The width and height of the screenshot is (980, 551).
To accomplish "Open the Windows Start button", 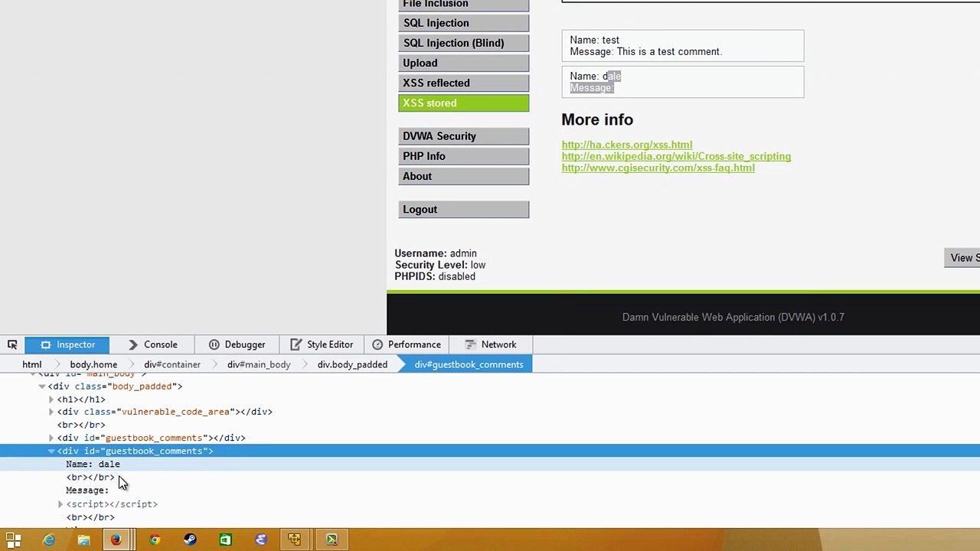I will [x=13, y=540].
